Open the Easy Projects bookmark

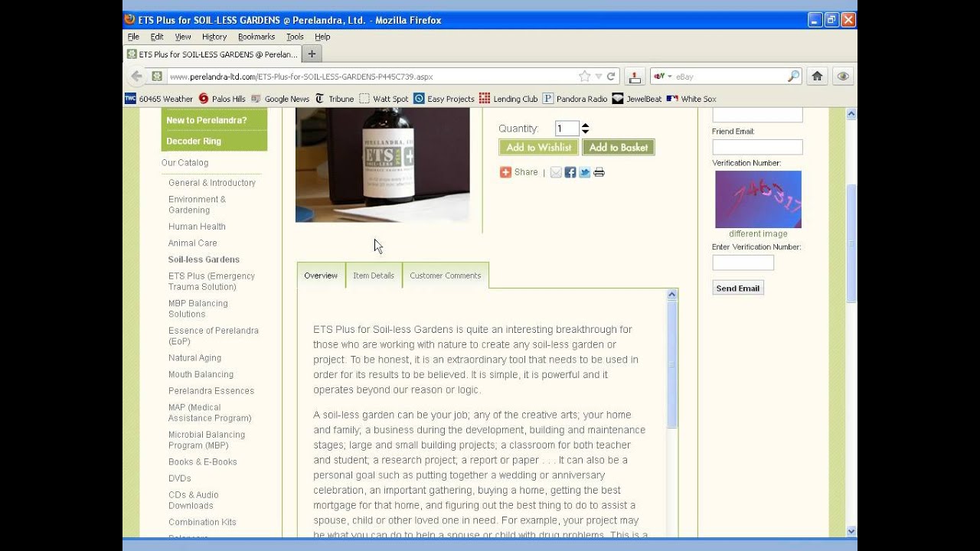tap(444, 99)
